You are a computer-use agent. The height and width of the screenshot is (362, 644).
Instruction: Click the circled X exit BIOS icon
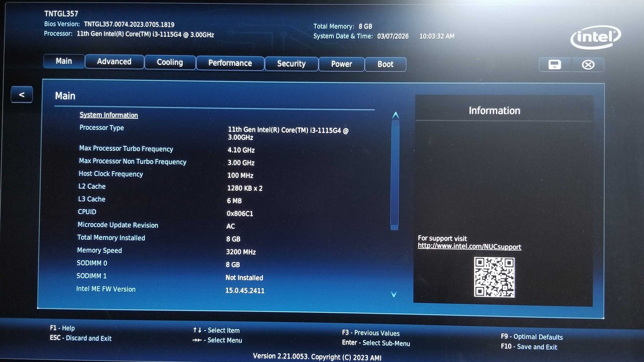point(588,64)
